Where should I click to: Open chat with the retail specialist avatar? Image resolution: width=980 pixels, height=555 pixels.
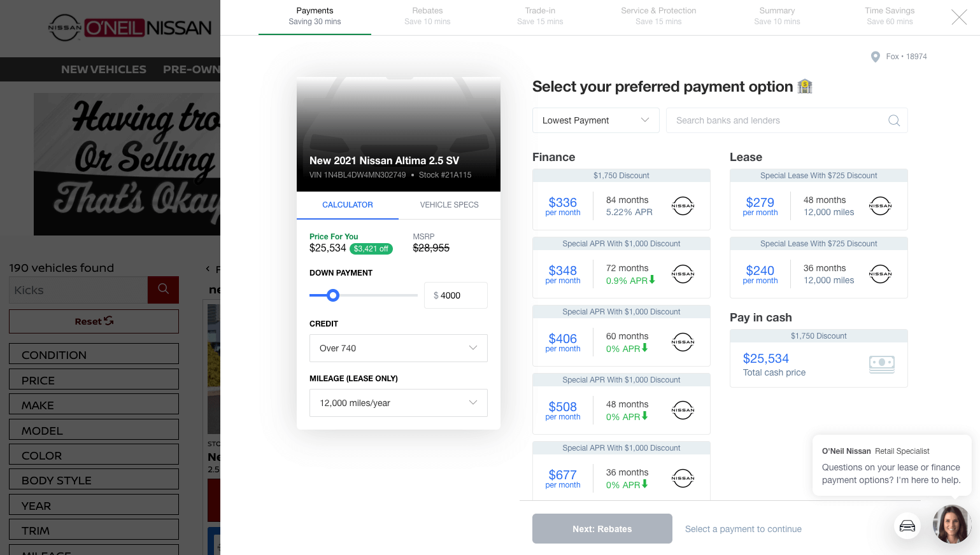952,524
